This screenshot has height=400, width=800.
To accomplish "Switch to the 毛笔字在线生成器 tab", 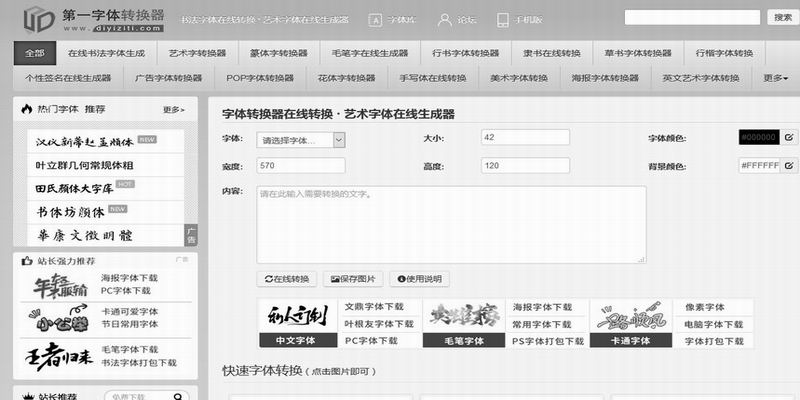I will (x=369, y=53).
